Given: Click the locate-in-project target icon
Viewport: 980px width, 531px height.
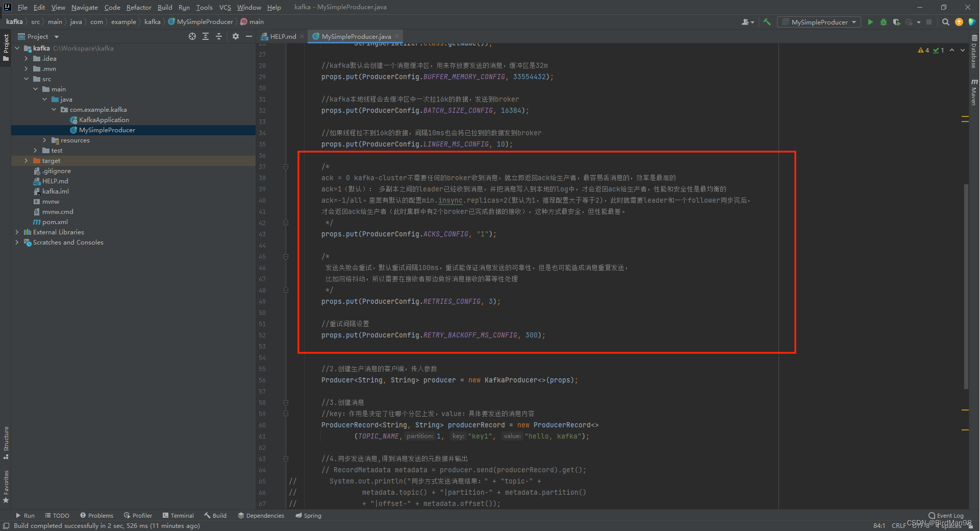Looking at the screenshot, I should (x=192, y=36).
